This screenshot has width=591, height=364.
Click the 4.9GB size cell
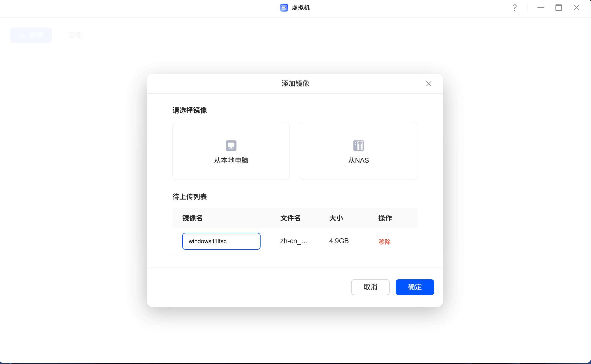point(339,241)
